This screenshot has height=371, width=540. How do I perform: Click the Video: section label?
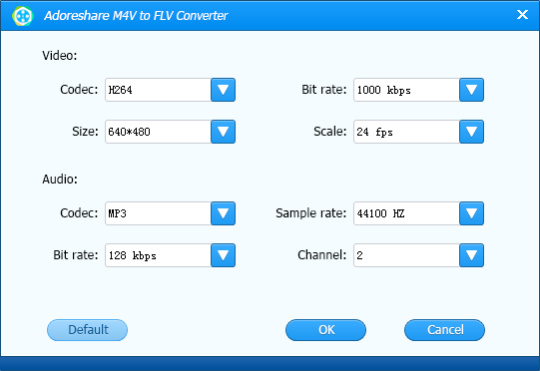click(x=60, y=55)
